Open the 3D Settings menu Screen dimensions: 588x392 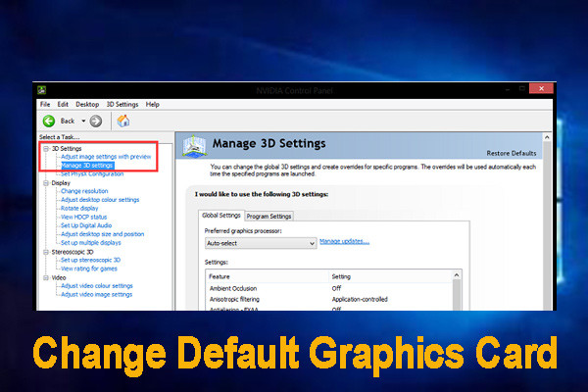[x=122, y=104]
